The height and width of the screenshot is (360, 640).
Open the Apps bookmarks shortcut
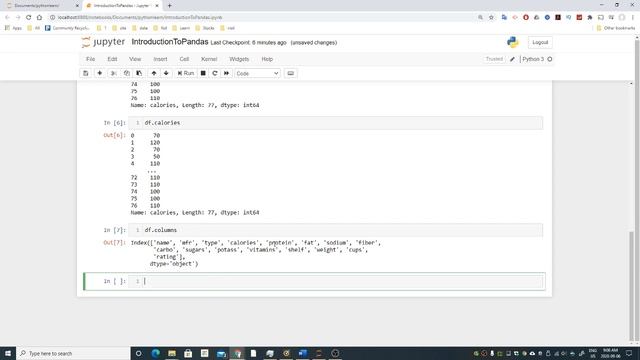pos(13,28)
